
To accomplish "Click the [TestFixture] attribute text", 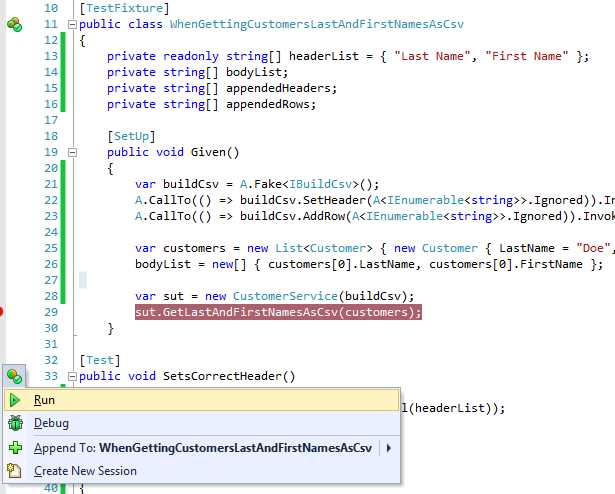I will point(124,8).
